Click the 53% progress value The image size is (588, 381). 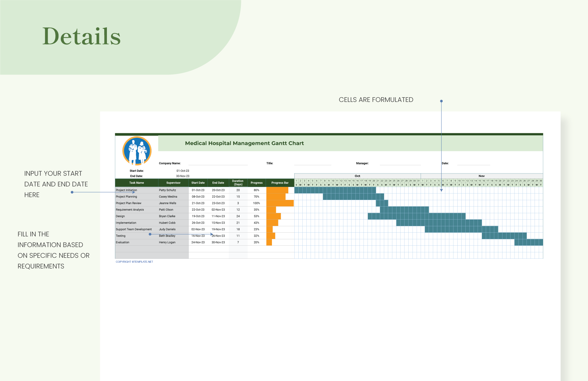tap(257, 216)
